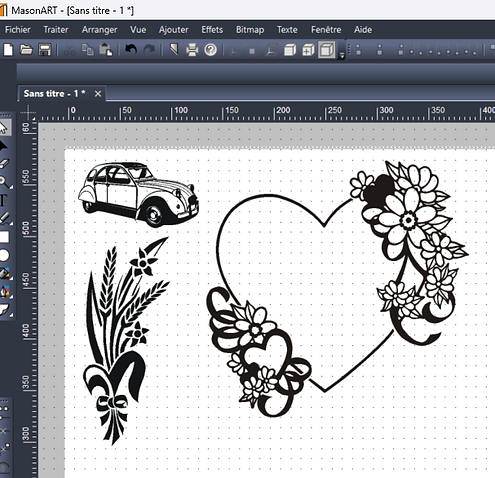Select the Text tool (T)

pyautogui.click(x=3, y=200)
